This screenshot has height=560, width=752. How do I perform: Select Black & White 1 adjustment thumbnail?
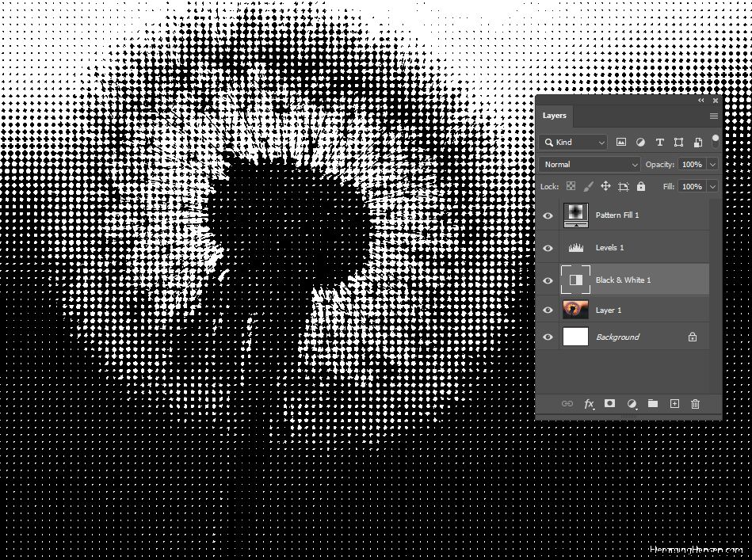(x=575, y=280)
